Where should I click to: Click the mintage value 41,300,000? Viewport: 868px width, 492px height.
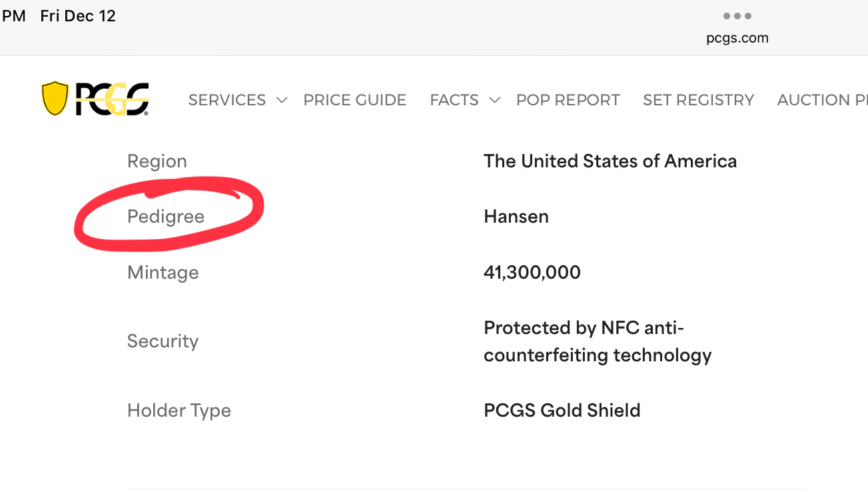tap(532, 272)
